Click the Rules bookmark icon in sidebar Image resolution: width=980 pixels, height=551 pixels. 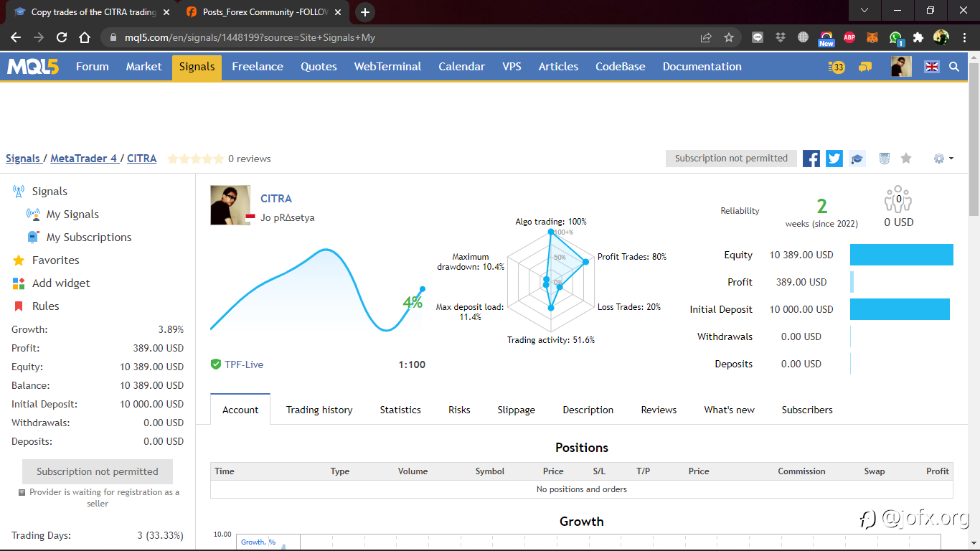coord(19,306)
